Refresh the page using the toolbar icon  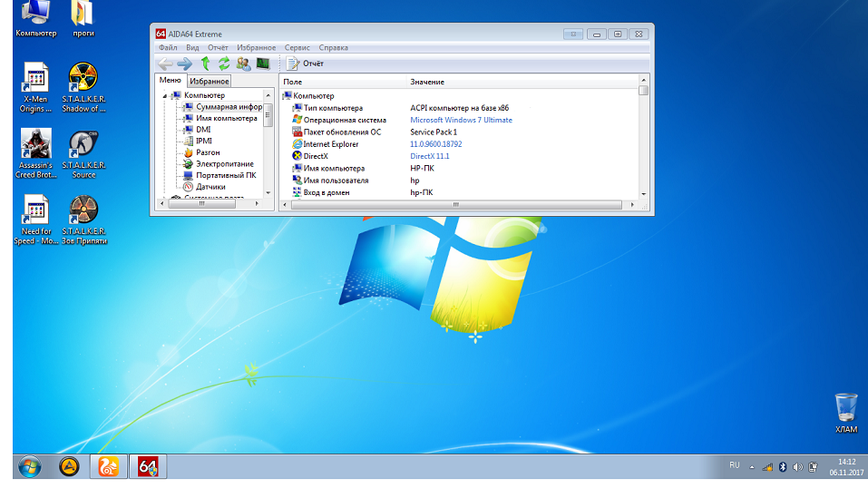(224, 63)
